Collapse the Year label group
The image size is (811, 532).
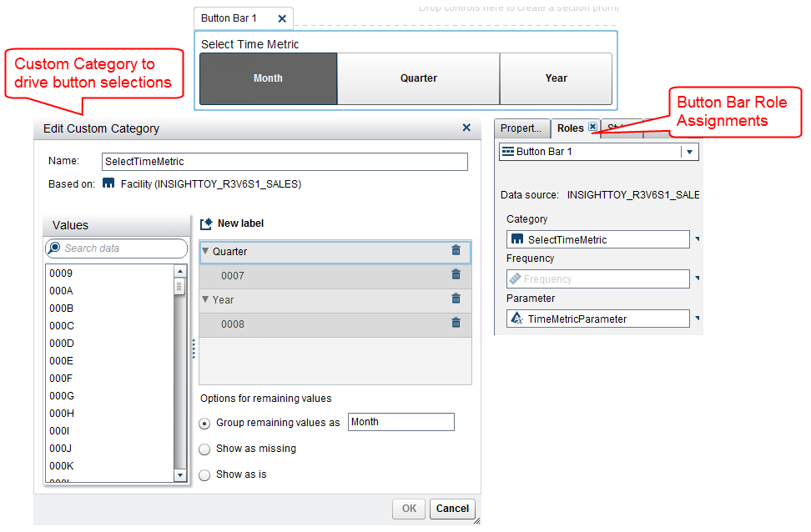point(205,299)
